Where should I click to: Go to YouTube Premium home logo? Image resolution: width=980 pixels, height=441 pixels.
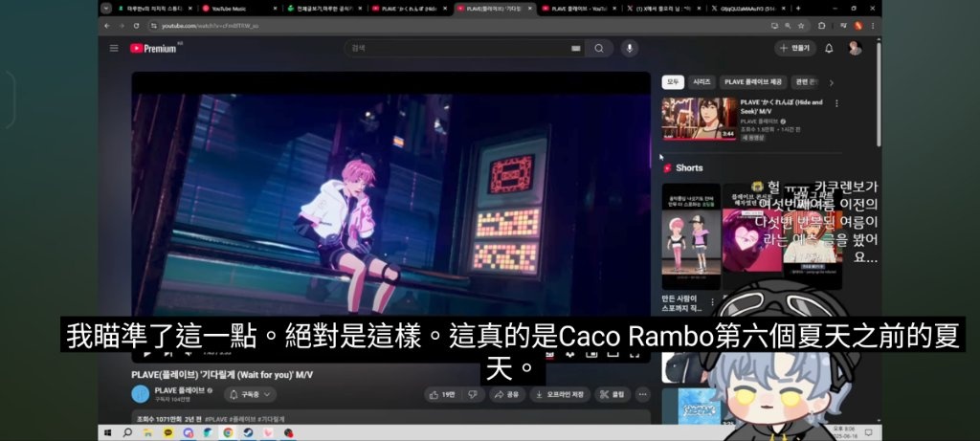[x=153, y=48]
